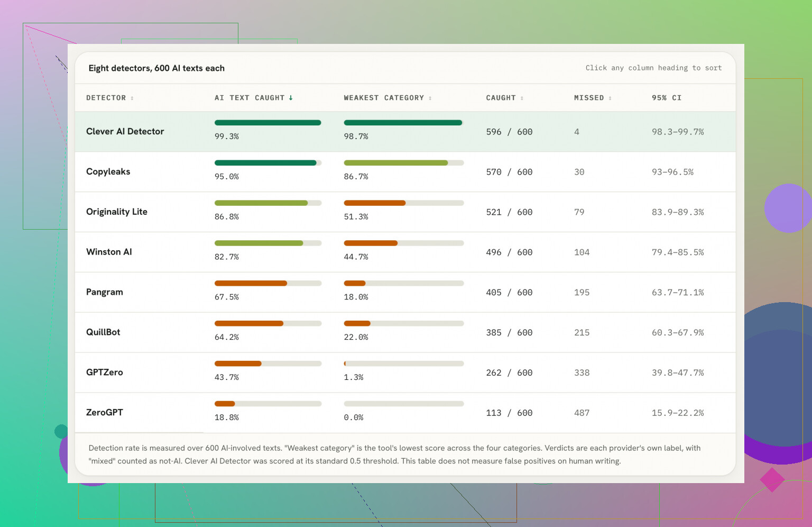Image resolution: width=812 pixels, height=527 pixels.
Task: Sort by the Weakest Category heading
Action: tap(387, 98)
